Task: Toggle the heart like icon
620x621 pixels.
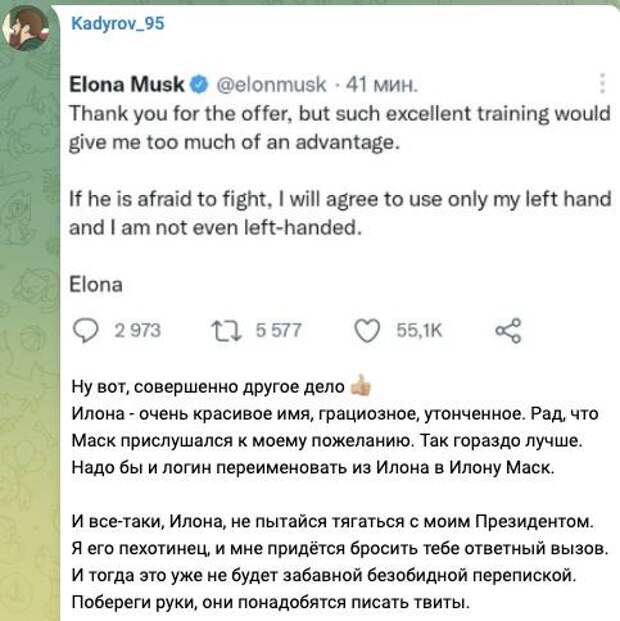Action: coord(367,331)
